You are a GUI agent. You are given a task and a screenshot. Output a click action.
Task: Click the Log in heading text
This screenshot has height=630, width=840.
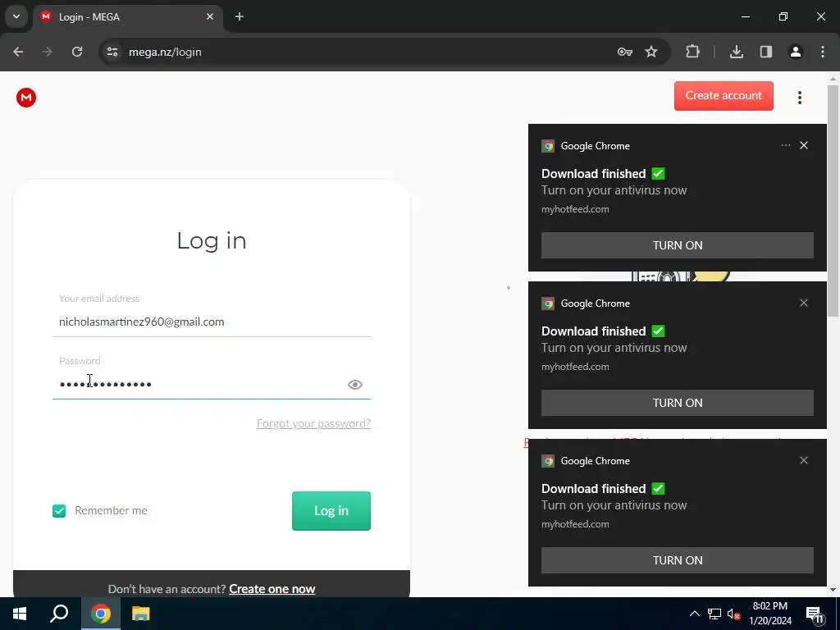pos(212,241)
